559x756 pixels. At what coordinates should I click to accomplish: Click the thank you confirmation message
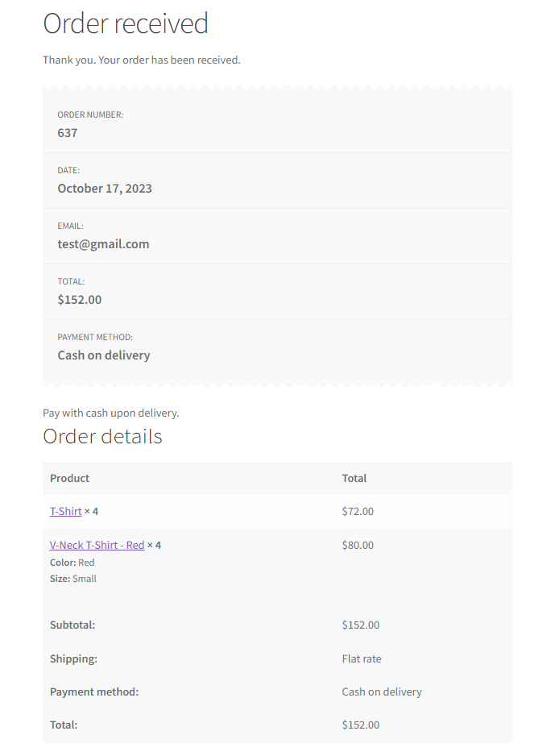pos(142,60)
